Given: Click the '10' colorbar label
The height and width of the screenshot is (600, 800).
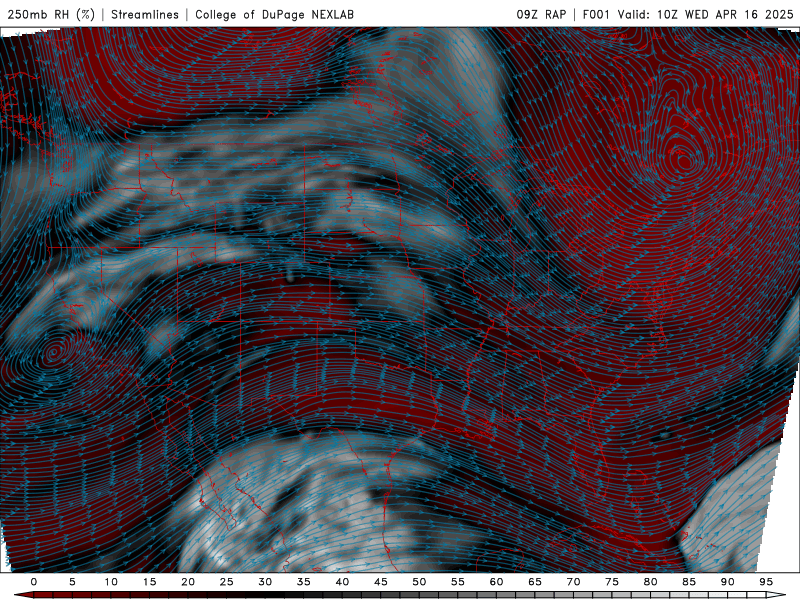Looking at the screenshot, I should pyautogui.click(x=111, y=582).
